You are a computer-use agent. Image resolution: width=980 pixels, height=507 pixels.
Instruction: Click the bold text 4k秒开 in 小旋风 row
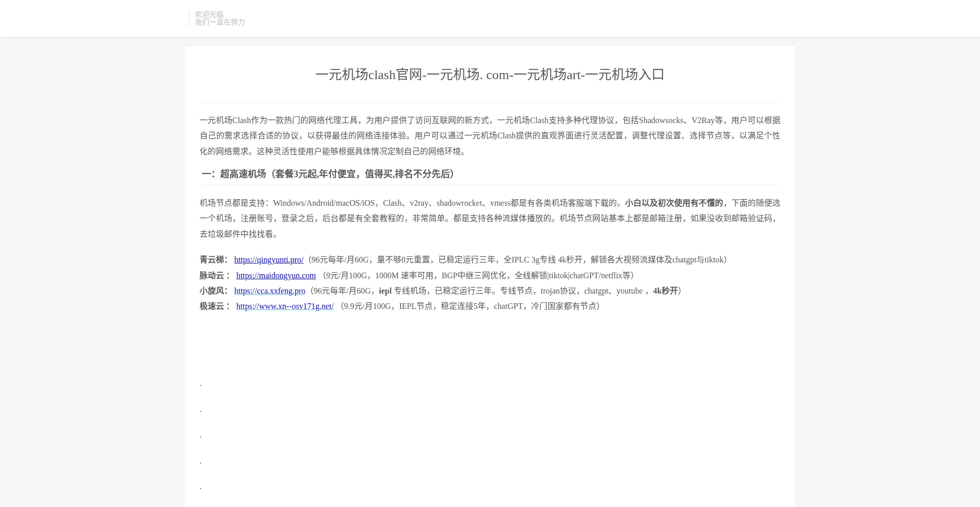665,291
